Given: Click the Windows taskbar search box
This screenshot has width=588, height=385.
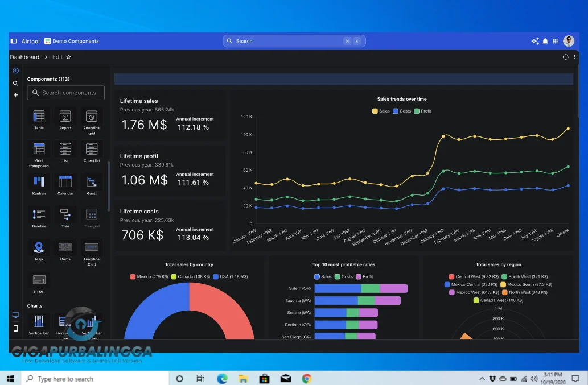Looking at the screenshot, I should click(95, 379).
